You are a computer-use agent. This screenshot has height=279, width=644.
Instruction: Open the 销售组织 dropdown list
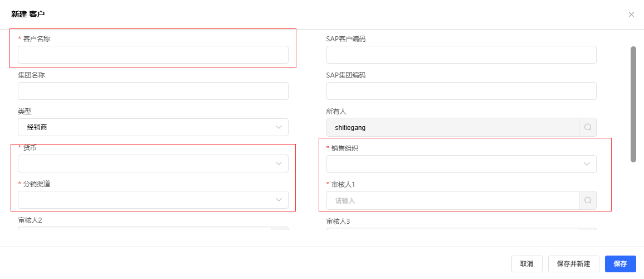pos(461,164)
